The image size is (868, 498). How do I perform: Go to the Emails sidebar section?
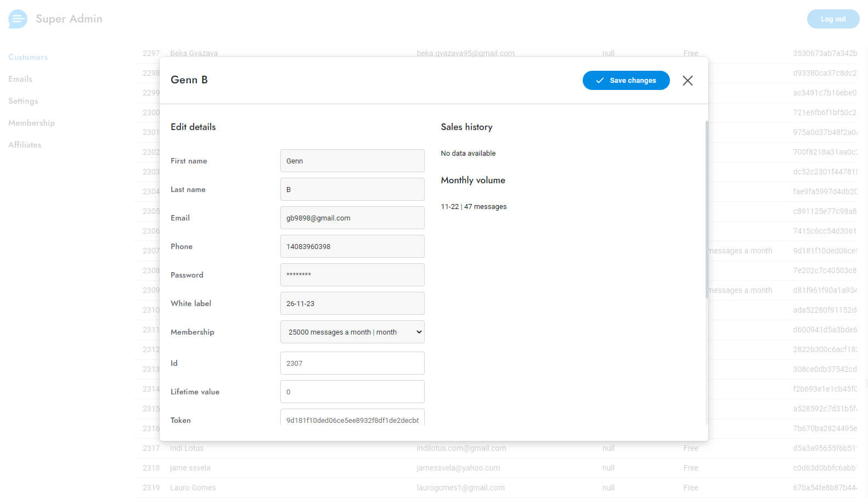click(20, 79)
